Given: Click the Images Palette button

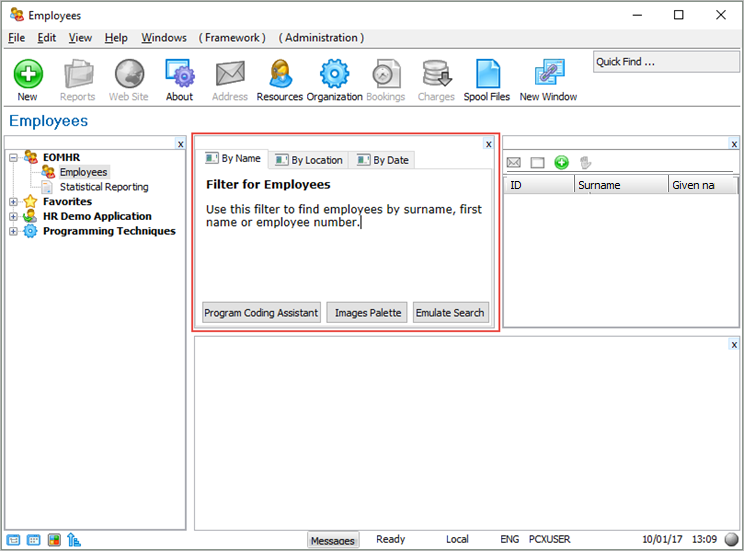Looking at the screenshot, I should coord(368,313).
